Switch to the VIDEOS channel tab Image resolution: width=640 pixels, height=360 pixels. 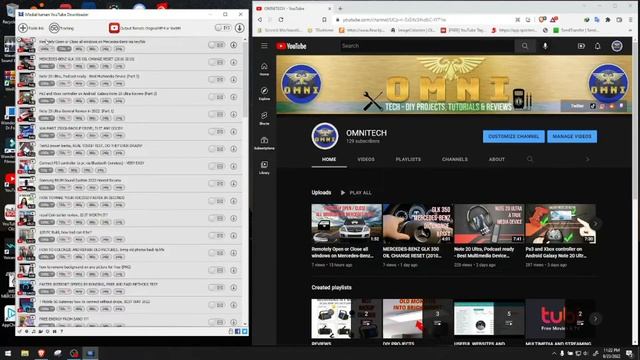tap(366, 159)
